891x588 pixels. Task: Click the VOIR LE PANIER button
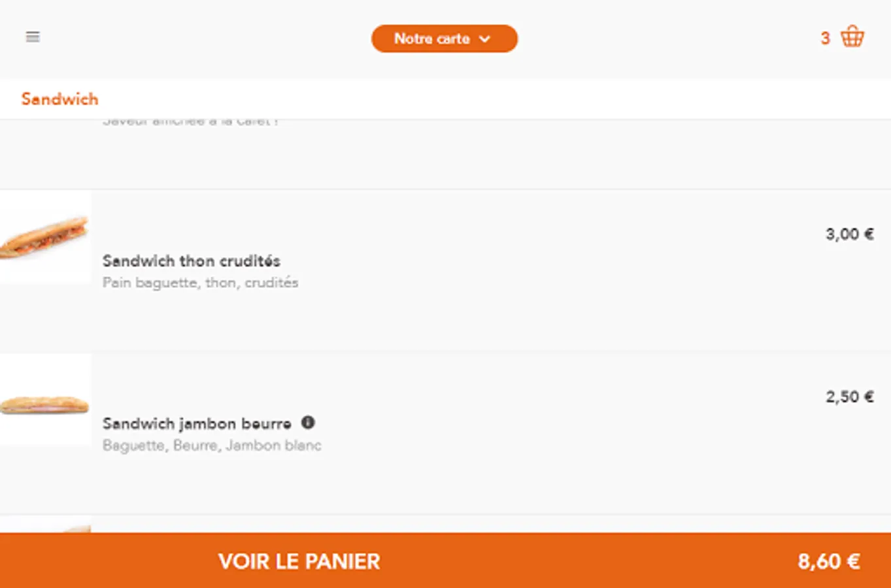click(445, 561)
